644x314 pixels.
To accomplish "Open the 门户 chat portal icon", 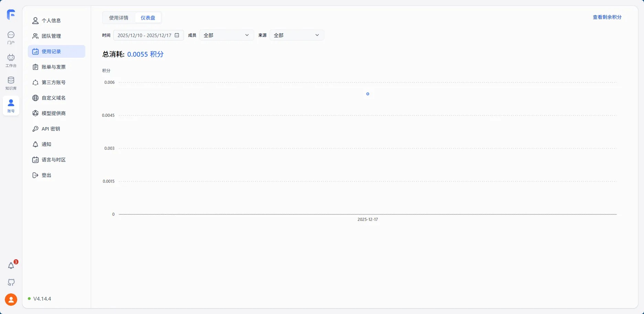I will (x=11, y=37).
